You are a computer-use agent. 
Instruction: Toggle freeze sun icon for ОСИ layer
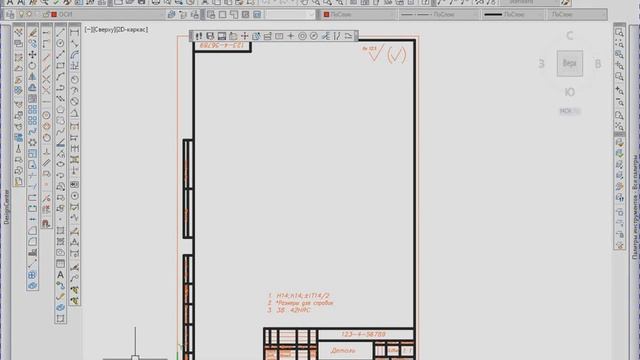pos(29,15)
